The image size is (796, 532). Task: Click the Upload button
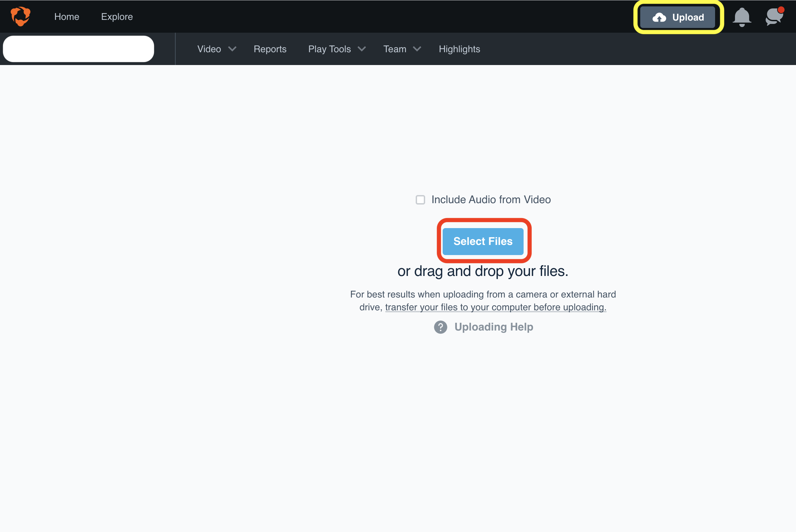[x=678, y=17]
